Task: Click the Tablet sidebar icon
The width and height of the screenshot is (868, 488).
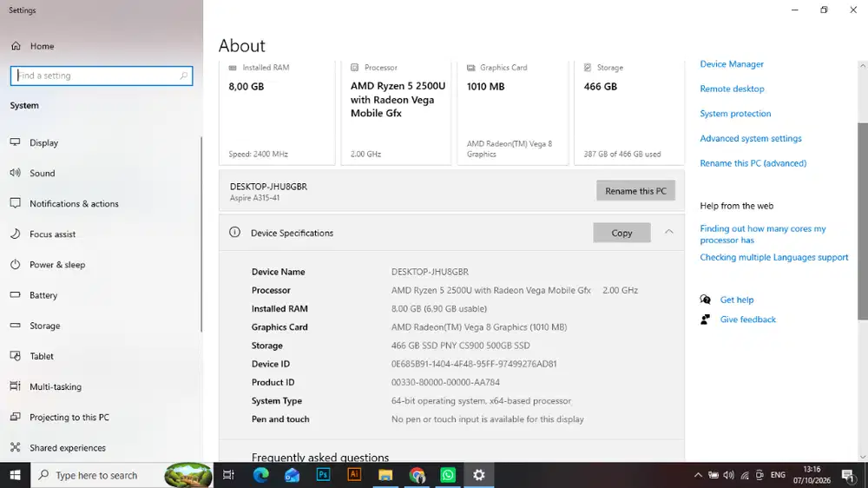Action: point(15,356)
